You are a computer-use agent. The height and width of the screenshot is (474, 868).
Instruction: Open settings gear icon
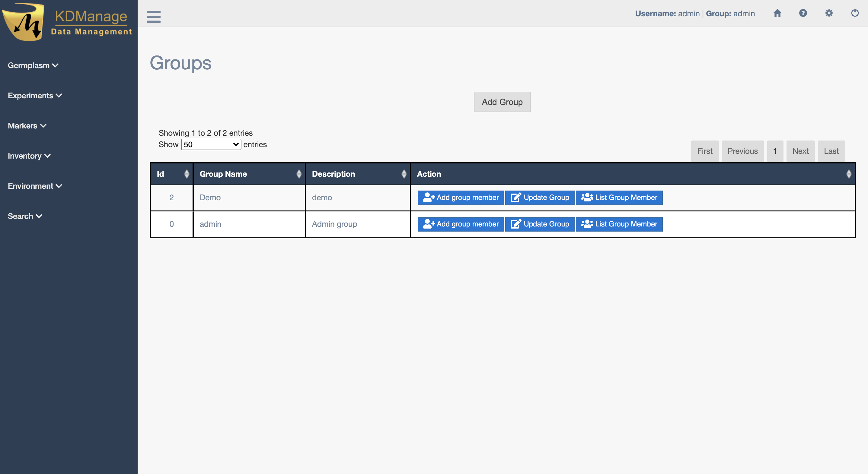829,14
